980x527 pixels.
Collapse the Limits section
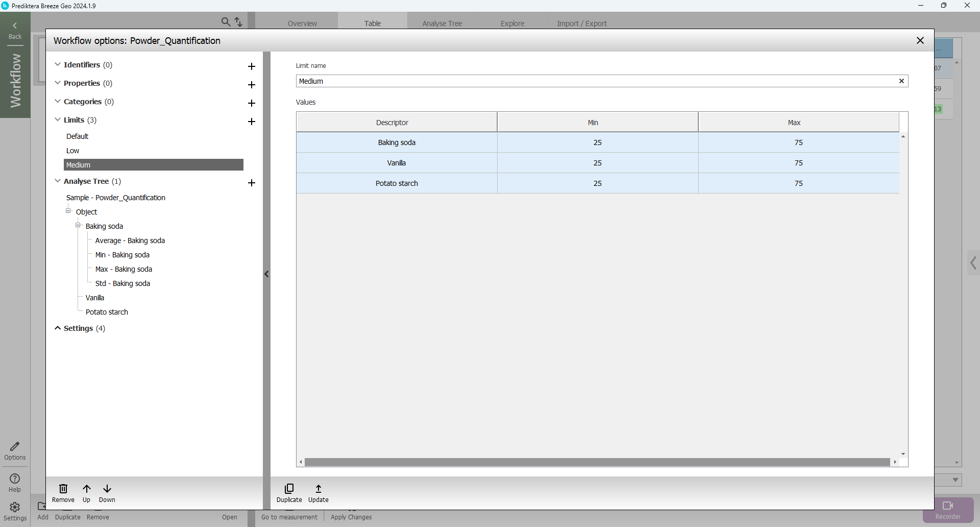58,119
